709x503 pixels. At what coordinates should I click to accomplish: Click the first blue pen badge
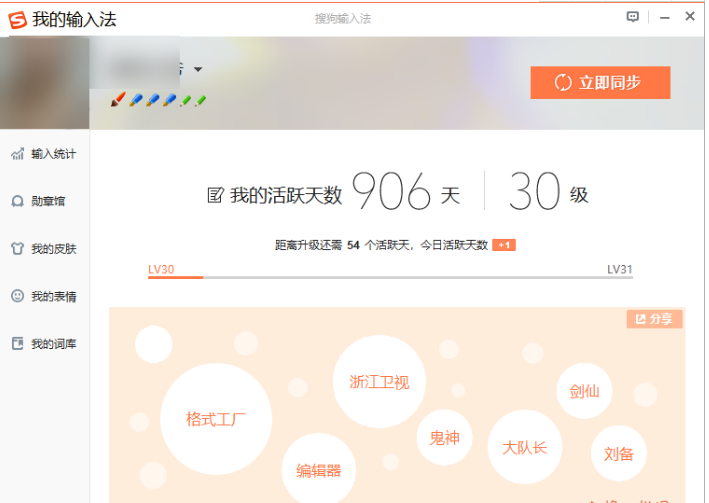point(136,100)
